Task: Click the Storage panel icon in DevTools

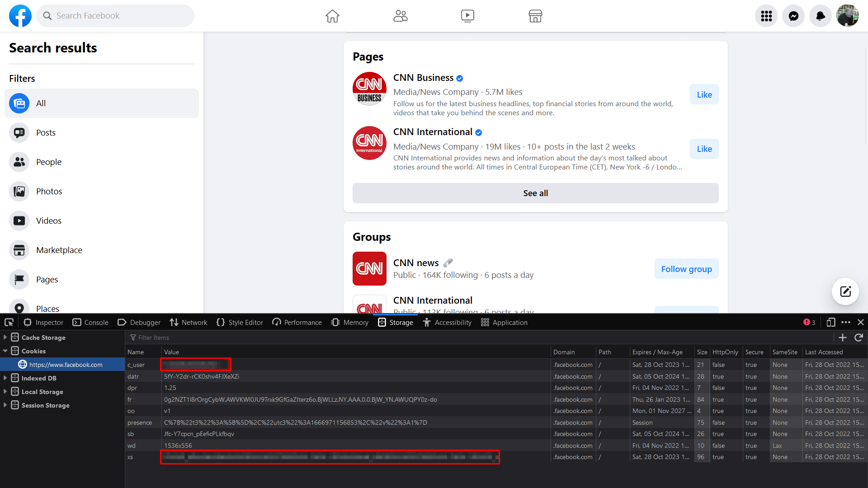Action: click(382, 322)
